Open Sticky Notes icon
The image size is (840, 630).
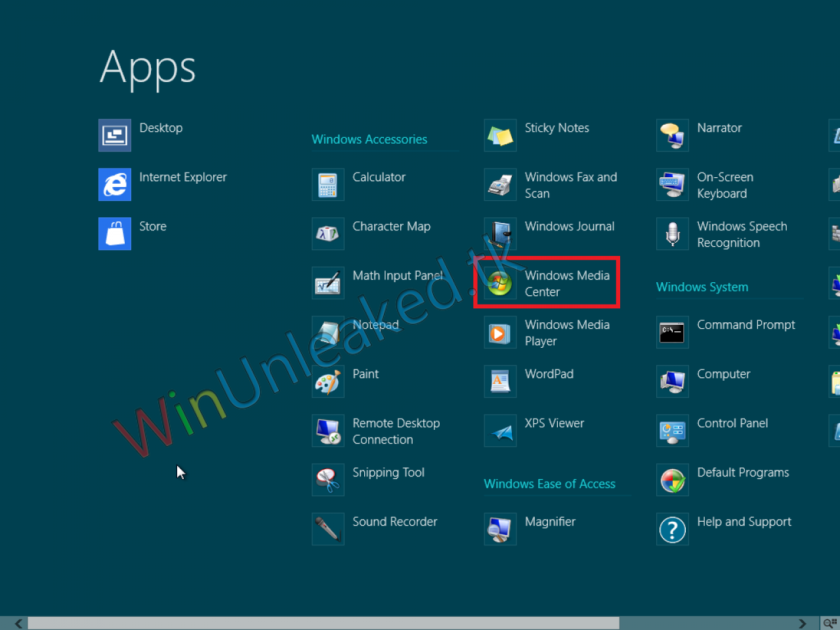pyautogui.click(x=500, y=135)
